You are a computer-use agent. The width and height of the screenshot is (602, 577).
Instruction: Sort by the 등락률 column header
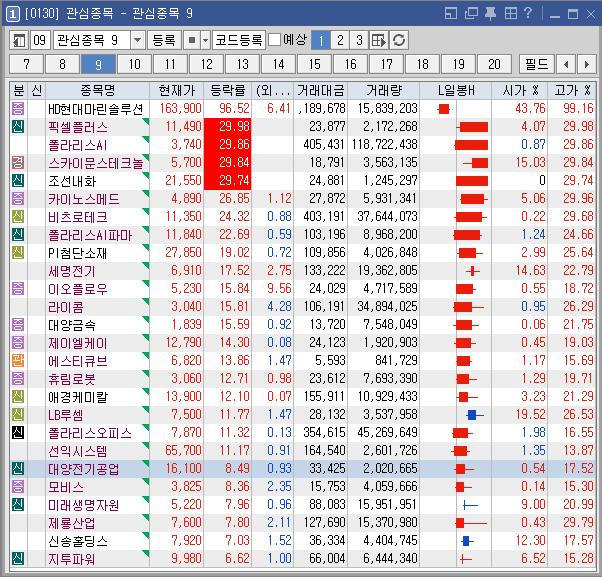click(x=228, y=91)
